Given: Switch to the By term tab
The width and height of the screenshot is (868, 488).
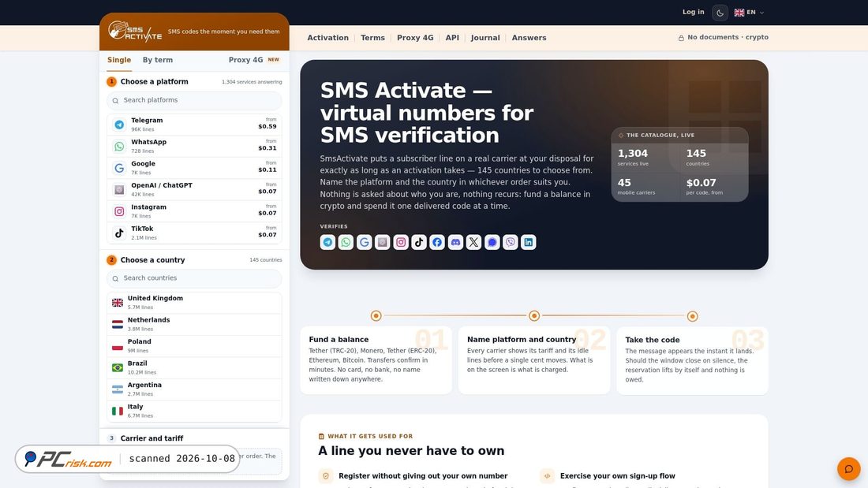Looking at the screenshot, I should point(158,60).
